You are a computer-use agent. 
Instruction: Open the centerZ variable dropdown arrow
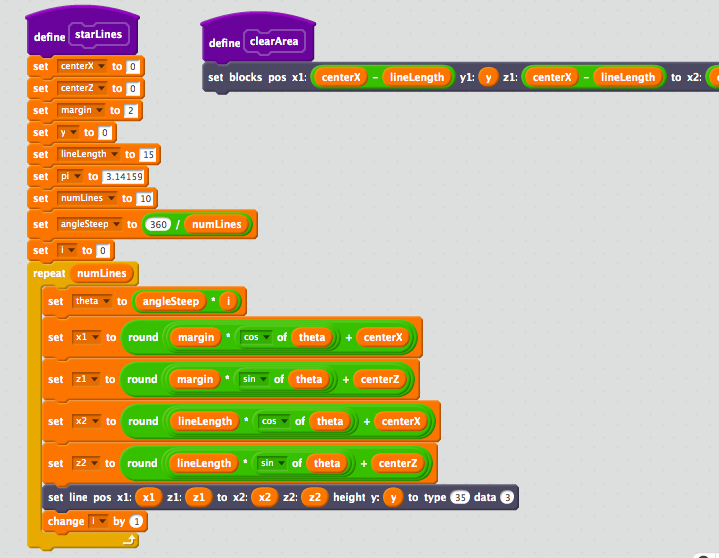(101, 88)
